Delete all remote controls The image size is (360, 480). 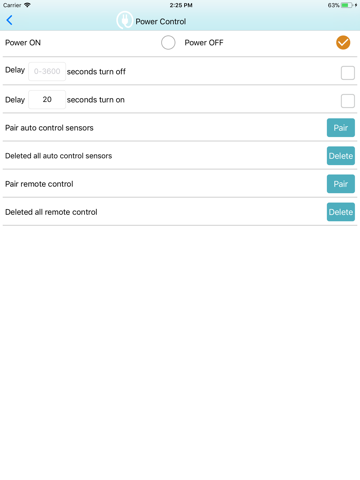click(341, 212)
